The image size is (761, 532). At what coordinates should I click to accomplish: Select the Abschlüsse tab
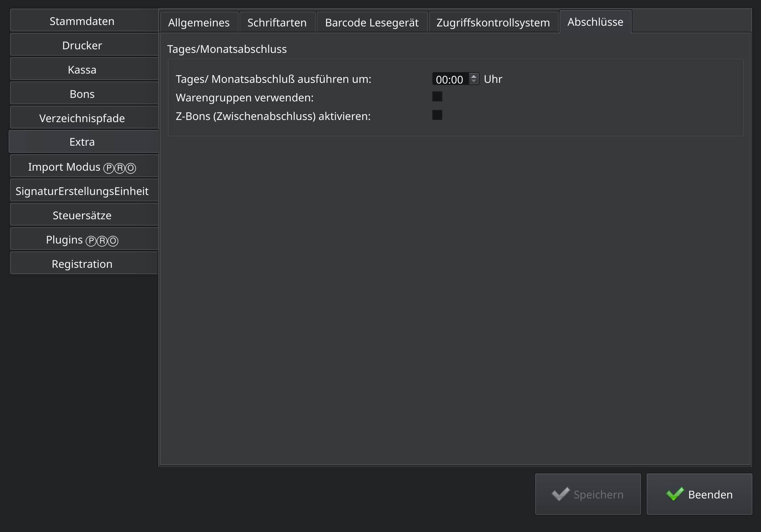click(595, 21)
